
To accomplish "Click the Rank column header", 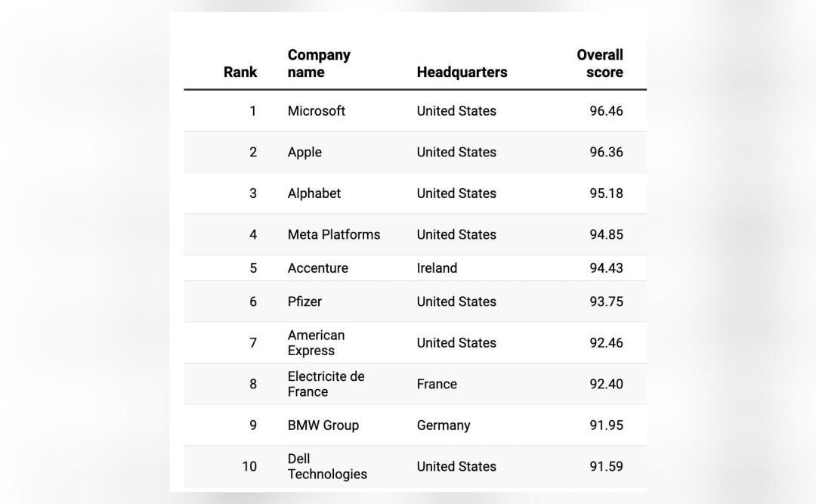I will point(240,72).
